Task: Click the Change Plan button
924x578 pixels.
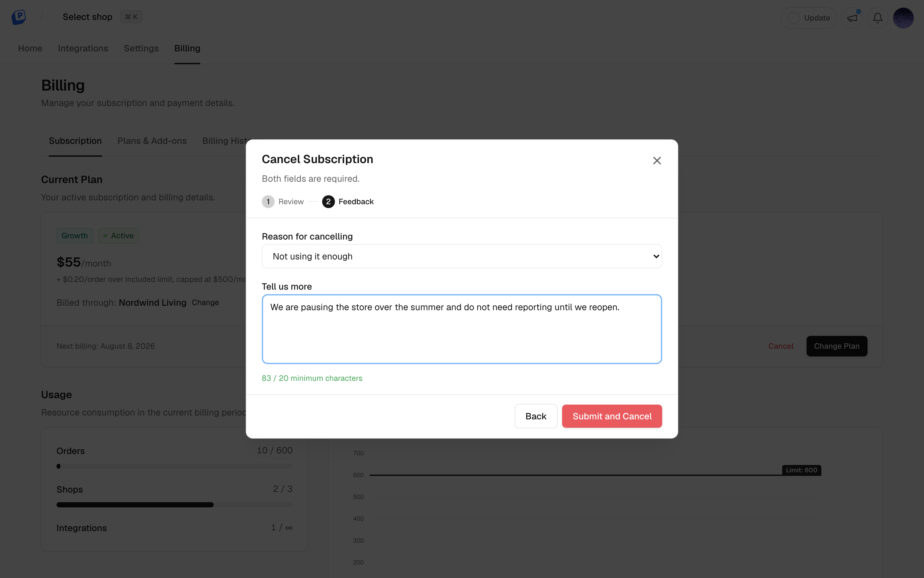Action: [x=836, y=346]
